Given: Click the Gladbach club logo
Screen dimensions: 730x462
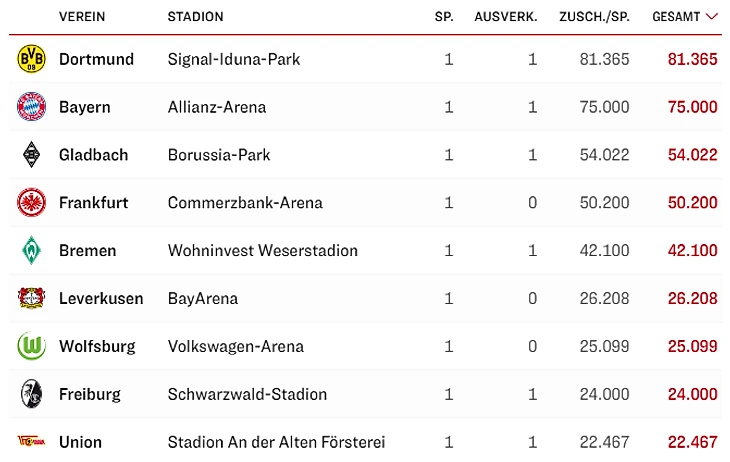Looking at the screenshot, I should (x=32, y=155).
